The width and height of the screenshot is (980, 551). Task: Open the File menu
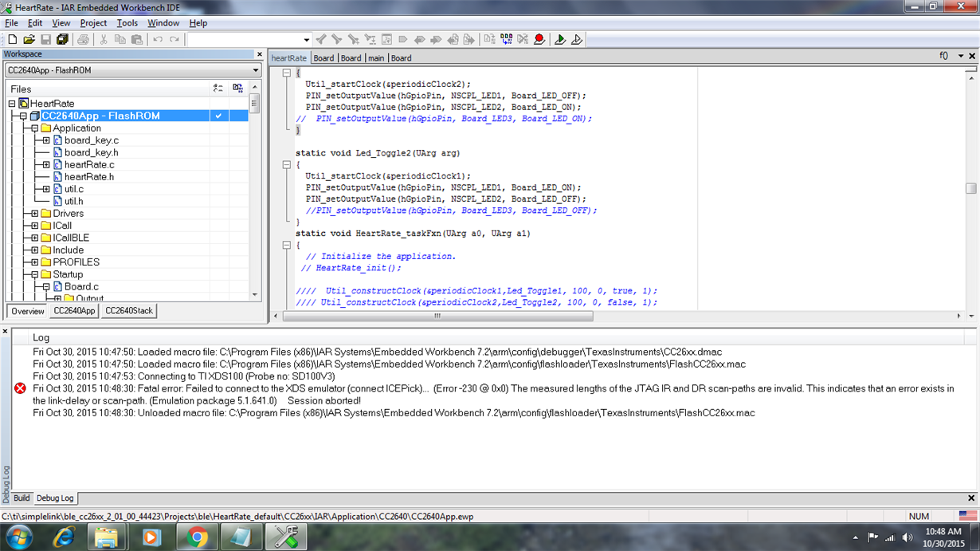[11, 23]
